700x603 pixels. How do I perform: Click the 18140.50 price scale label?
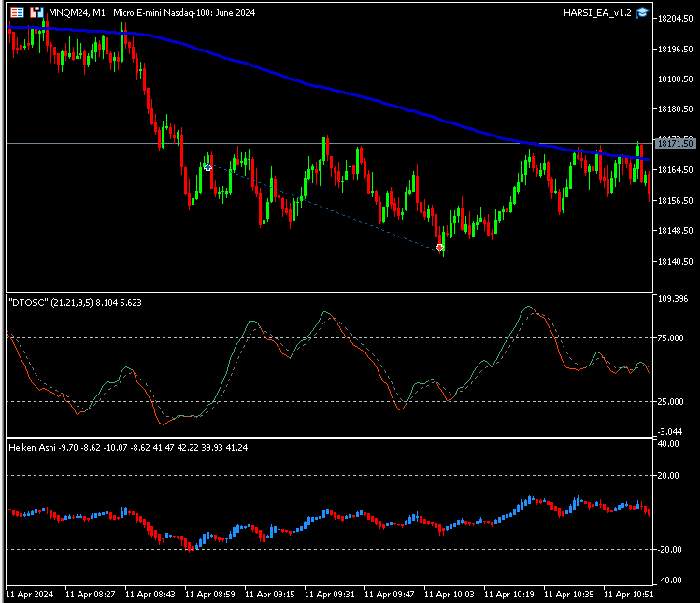[676, 262]
